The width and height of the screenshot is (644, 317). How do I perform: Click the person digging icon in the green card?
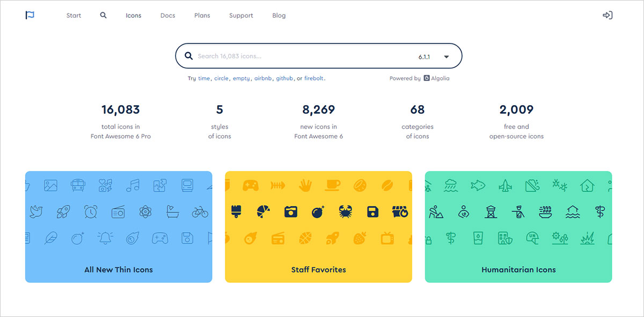(436, 212)
